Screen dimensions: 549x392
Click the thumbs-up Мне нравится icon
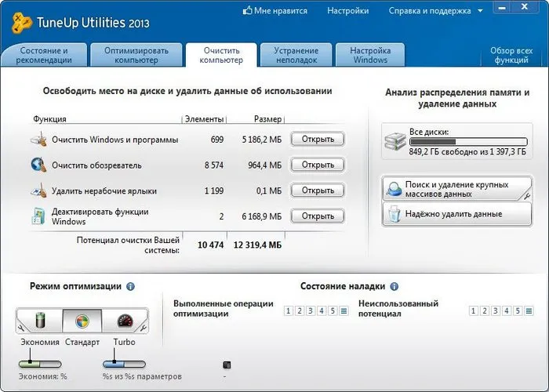pyautogui.click(x=247, y=10)
